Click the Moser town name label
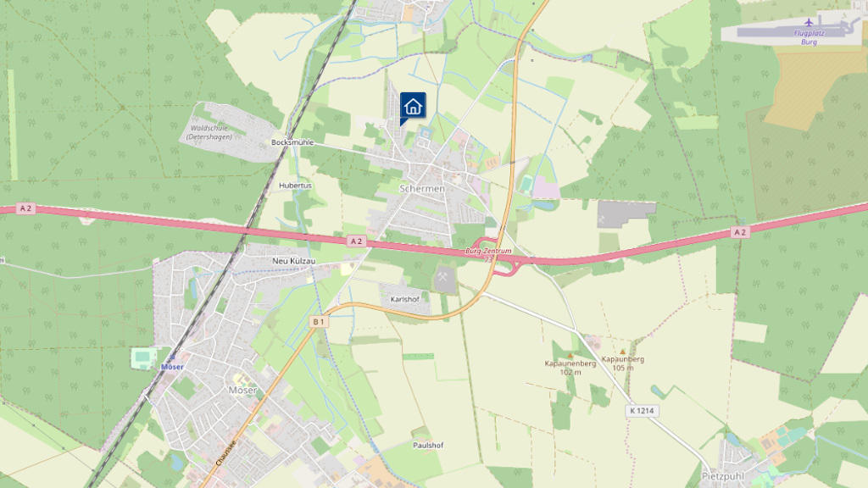Screen dimensions: 868x488 242,390
